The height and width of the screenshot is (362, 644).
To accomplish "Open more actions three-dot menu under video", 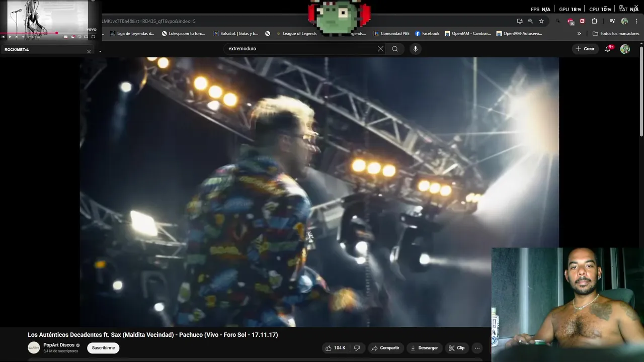I will [x=477, y=348].
